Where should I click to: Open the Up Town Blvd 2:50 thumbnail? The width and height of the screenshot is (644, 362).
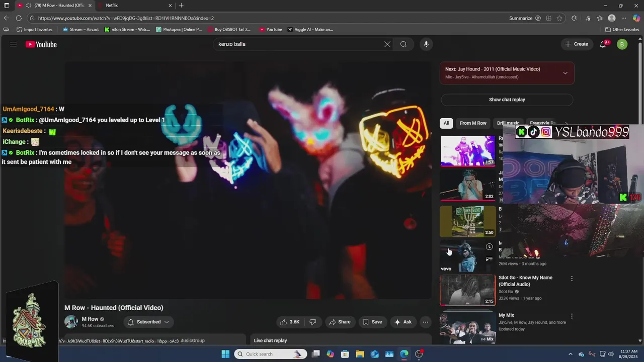[x=468, y=221]
